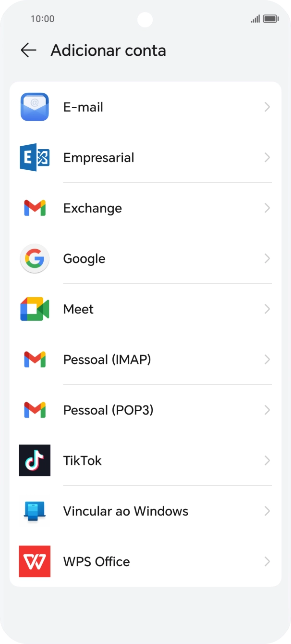Expand the E-mail row chevron

267,107
